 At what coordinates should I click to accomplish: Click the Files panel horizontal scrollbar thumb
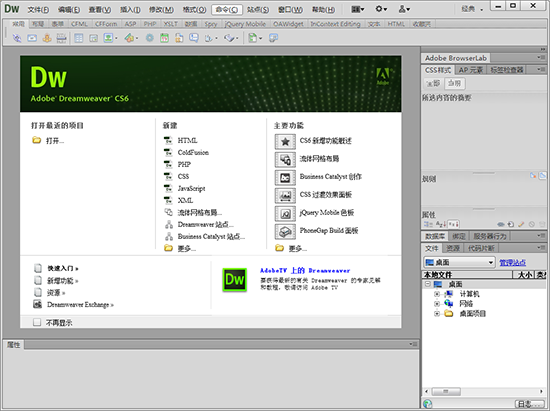click(446, 391)
